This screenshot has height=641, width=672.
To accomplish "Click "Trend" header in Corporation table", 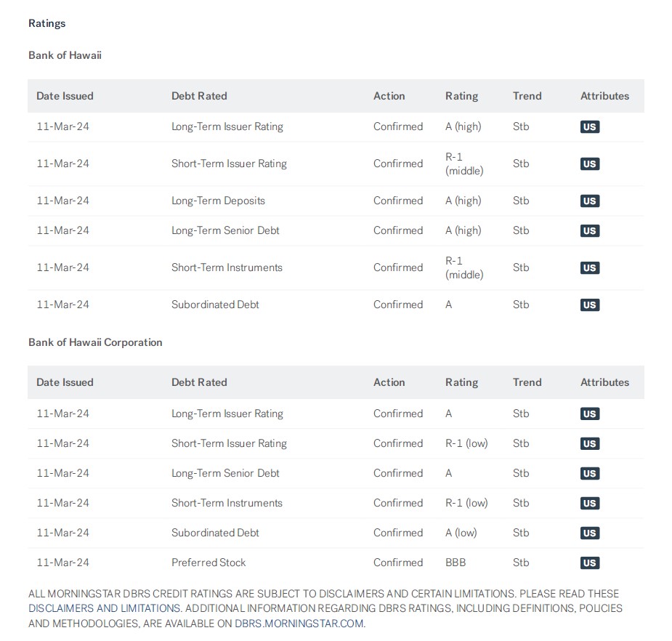I will [x=527, y=382].
